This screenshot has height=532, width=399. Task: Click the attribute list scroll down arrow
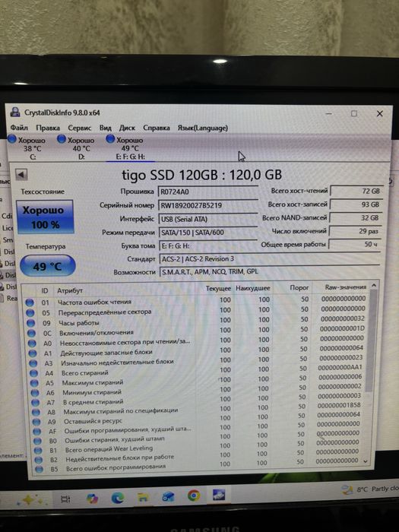pyautogui.click(x=366, y=461)
